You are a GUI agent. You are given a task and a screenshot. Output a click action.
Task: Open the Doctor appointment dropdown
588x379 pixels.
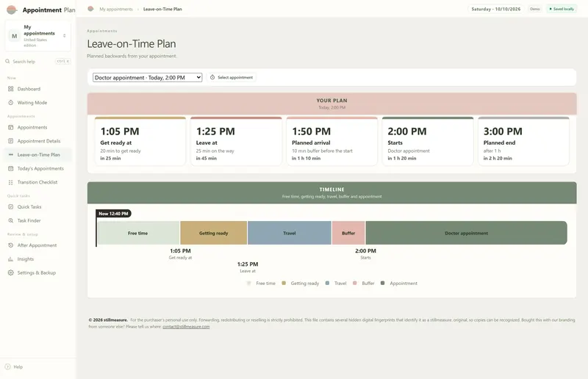click(x=148, y=78)
